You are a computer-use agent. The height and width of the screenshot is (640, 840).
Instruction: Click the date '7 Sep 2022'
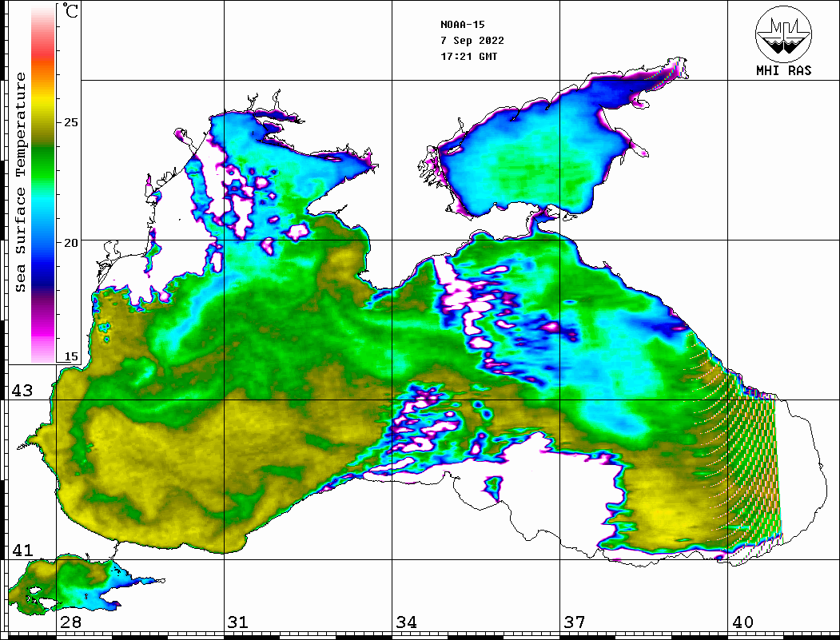tap(472, 41)
